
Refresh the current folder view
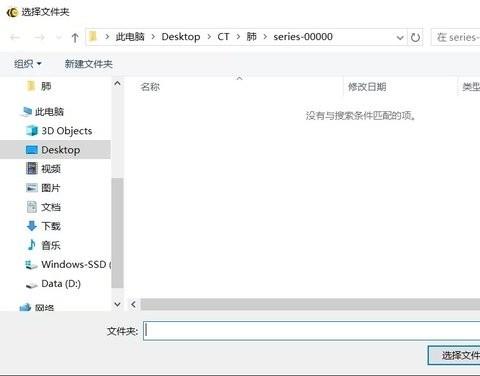[415, 37]
